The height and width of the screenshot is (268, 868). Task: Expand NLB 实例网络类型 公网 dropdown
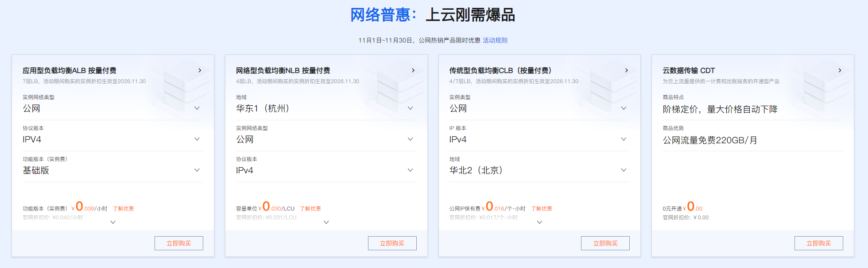click(x=326, y=139)
